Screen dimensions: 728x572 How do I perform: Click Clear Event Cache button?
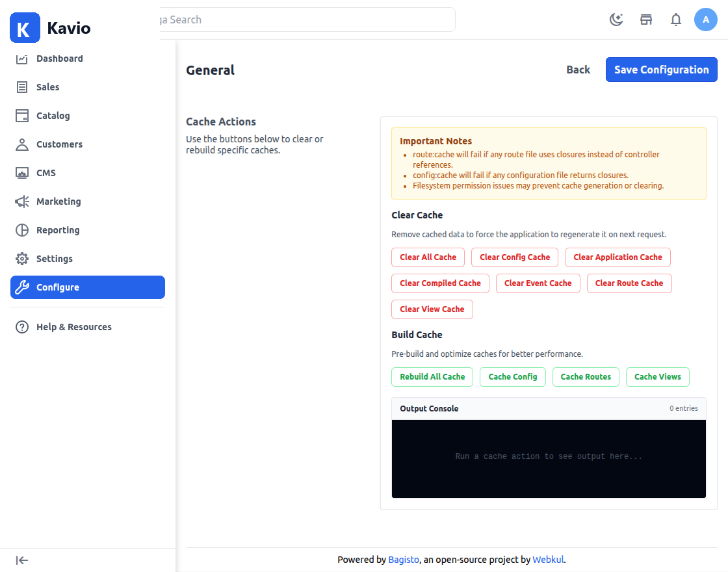point(538,283)
